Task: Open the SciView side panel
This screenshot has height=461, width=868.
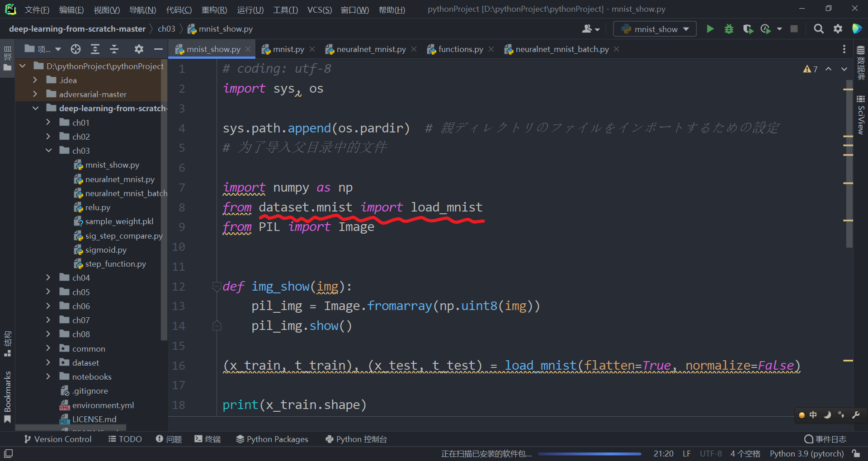Action: point(861,115)
